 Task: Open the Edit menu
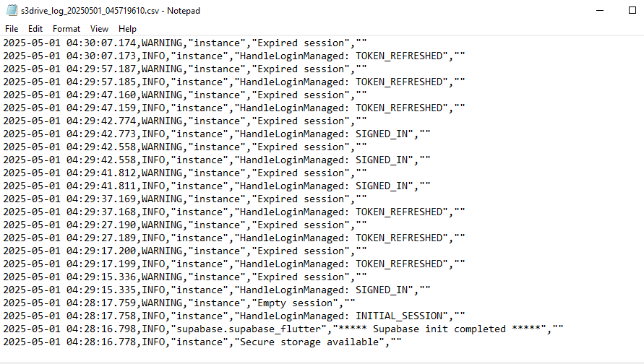(x=35, y=29)
